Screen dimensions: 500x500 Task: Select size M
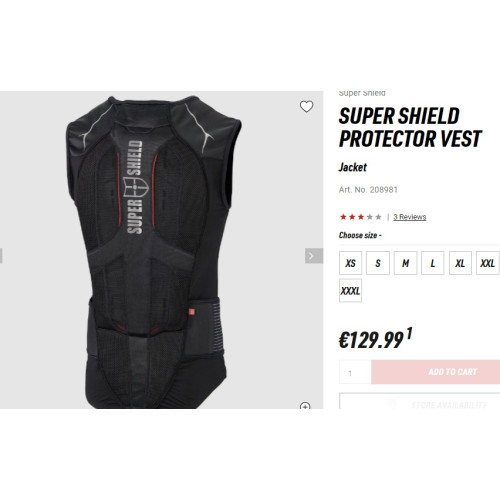405,263
